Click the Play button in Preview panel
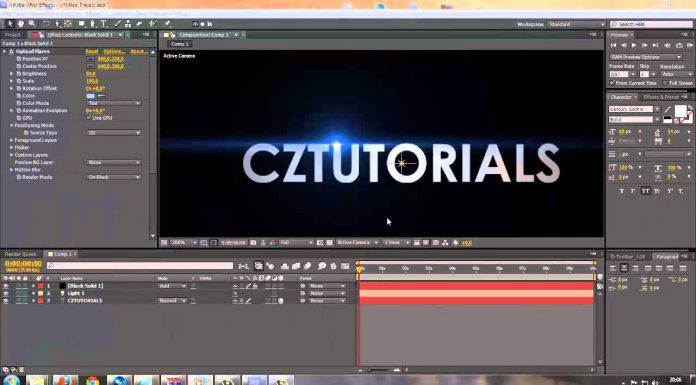696x385 pixels. (634, 45)
